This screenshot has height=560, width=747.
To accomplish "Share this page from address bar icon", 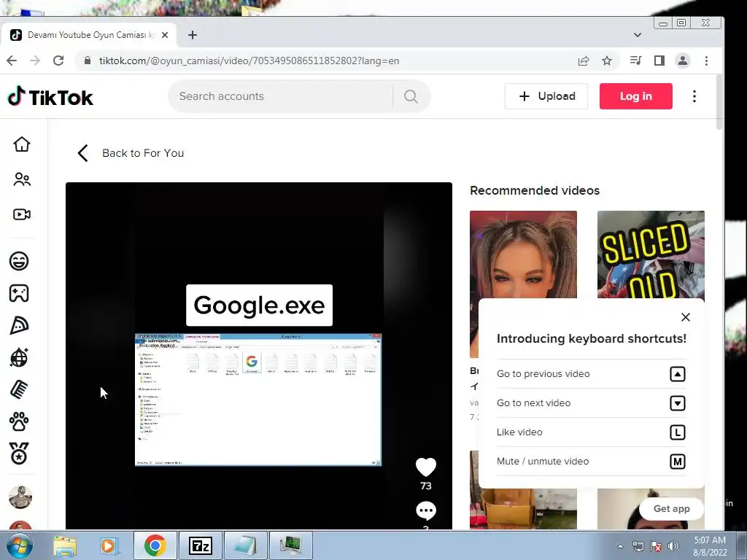I will pyautogui.click(x=583, y=61).
